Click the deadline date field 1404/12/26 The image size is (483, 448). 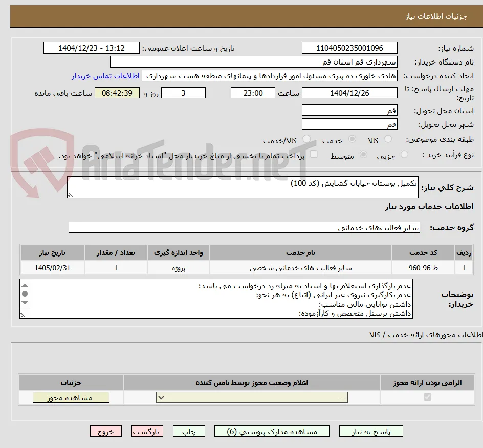[349, 93]
